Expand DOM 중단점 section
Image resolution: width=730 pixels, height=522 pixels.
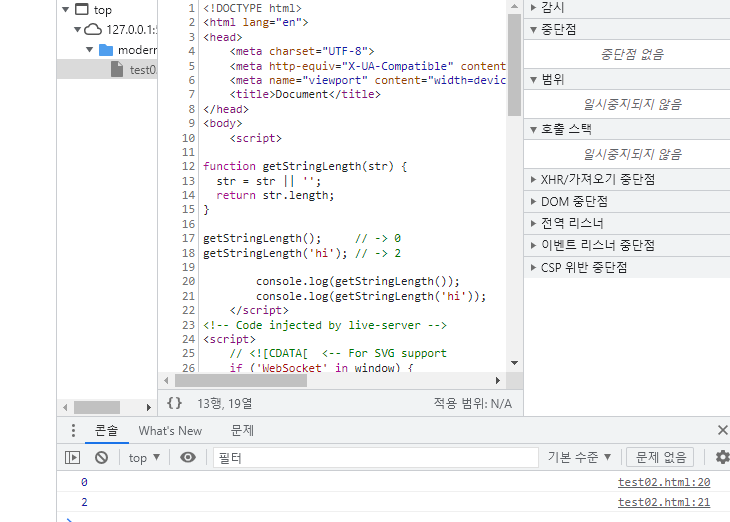(x=534, y=202)
